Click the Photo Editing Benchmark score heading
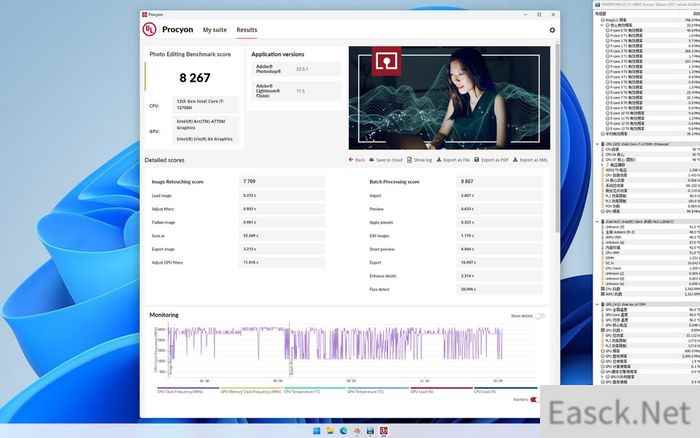Image resolution: width=700 pixels, height=438 pixels. pyautogui.click(x=190, y=54)
